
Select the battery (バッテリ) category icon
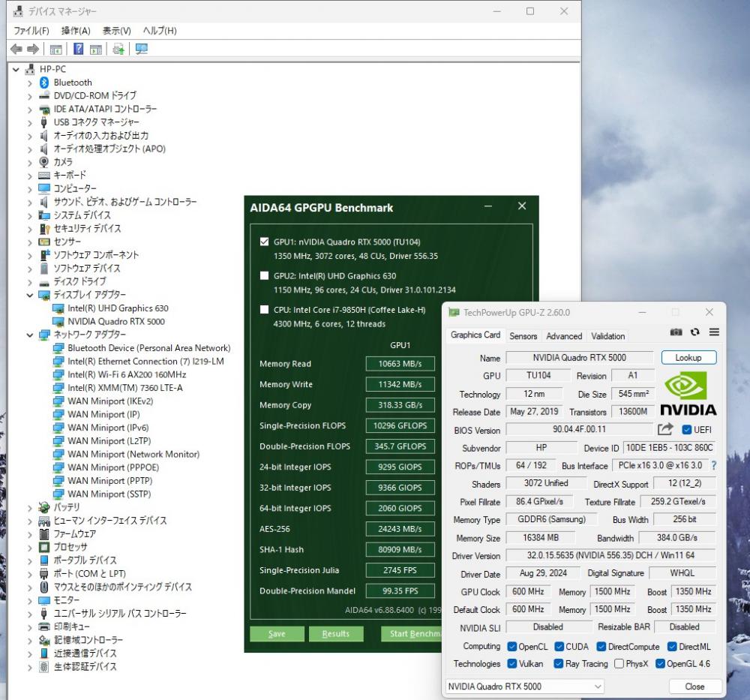tap(44, 507)
